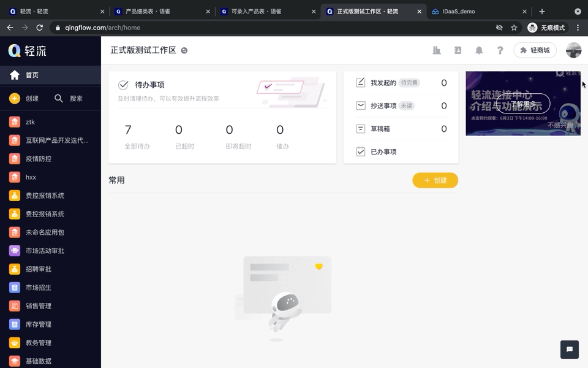The image size is (588, 368).
Task: View 已超时 overdue items
Action: point(184,137)
